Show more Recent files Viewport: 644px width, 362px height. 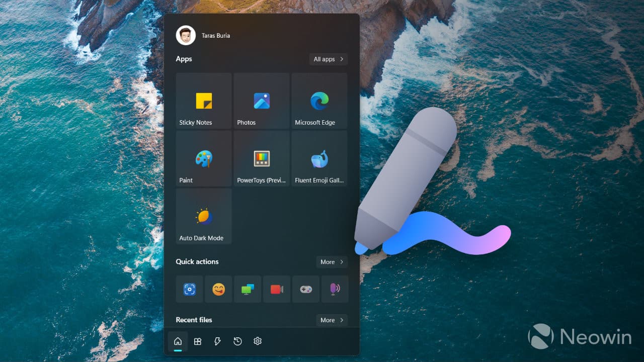click(331, 320)
